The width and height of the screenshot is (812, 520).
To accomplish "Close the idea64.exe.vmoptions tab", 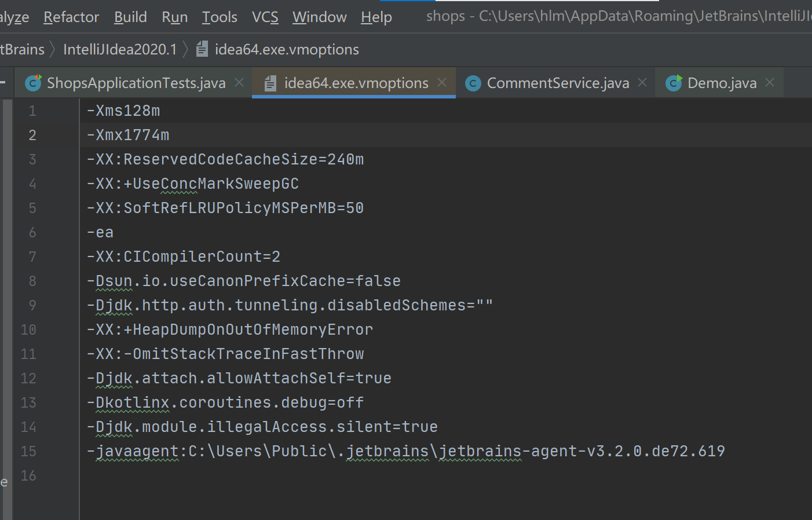I will (x=442, y=83).
